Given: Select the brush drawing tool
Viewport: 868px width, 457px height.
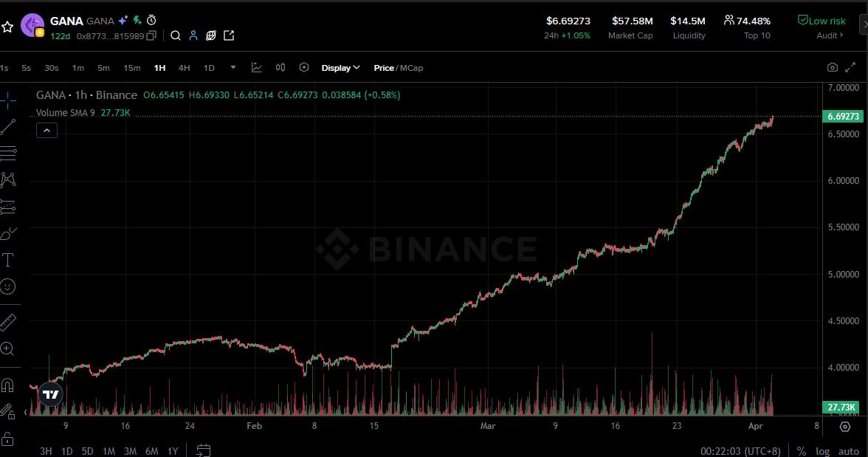Looking at the screenshot, I should 7,233.
